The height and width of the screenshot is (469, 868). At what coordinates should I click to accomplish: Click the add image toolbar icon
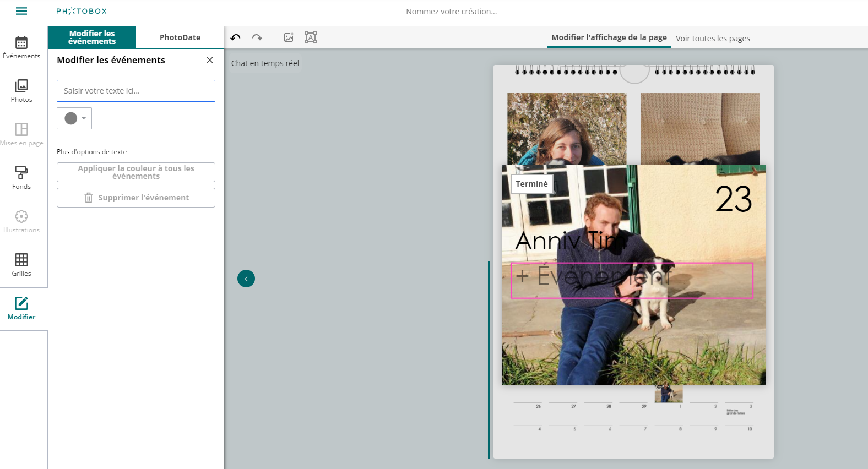tap(289, 37)
